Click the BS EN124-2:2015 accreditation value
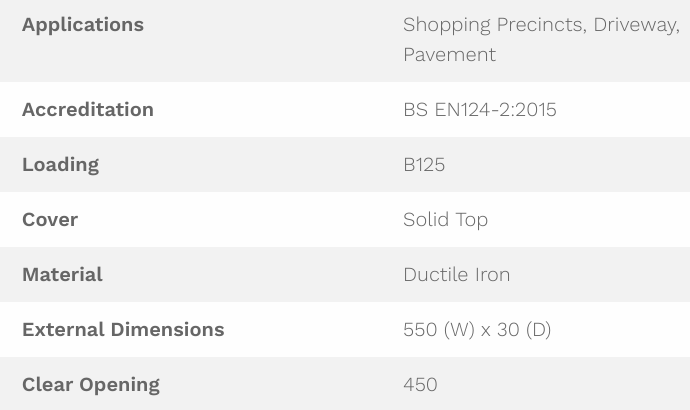The image size is (690, 410). coord(480,110)
